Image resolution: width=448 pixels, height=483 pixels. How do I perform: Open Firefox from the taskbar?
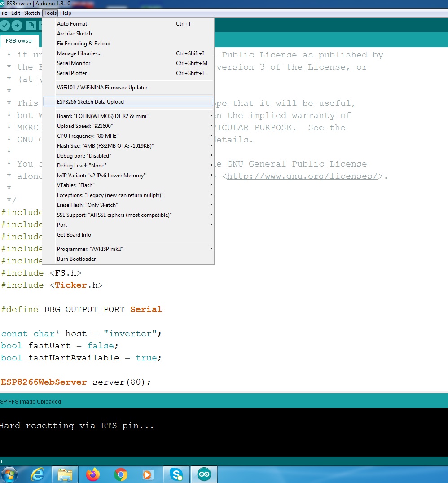(93, 474)
